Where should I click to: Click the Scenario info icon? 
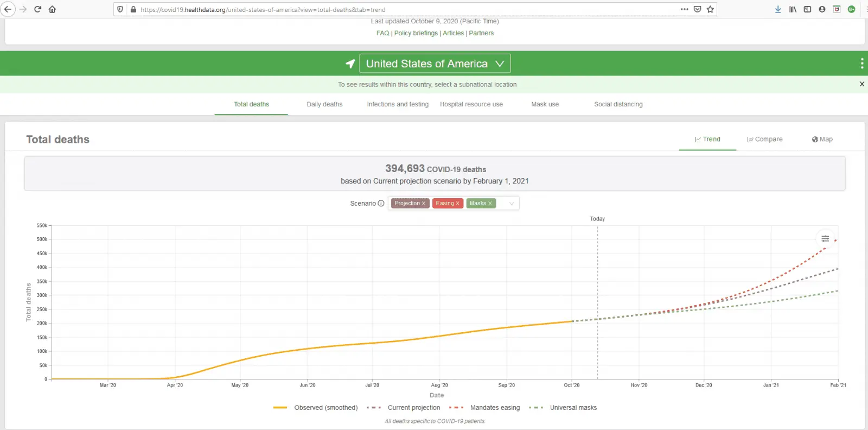381,204
